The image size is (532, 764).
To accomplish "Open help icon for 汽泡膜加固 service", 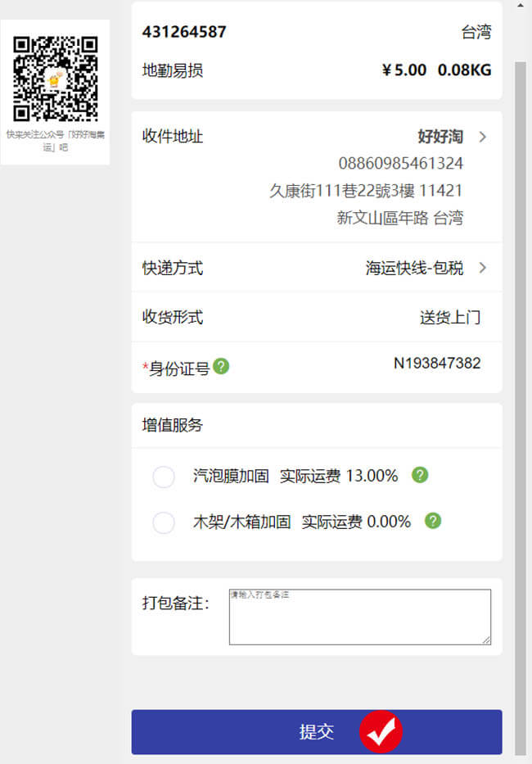I will 420,475.
